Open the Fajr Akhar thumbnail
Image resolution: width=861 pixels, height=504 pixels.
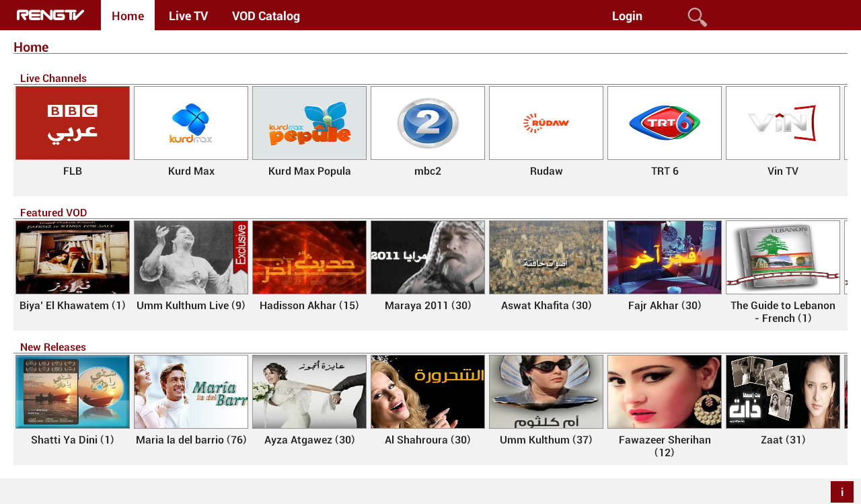click(665, 257)
